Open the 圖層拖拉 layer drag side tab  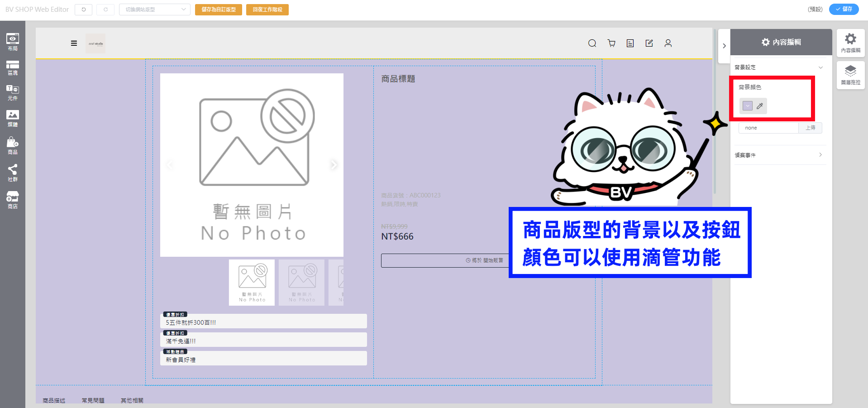[851, 76]
